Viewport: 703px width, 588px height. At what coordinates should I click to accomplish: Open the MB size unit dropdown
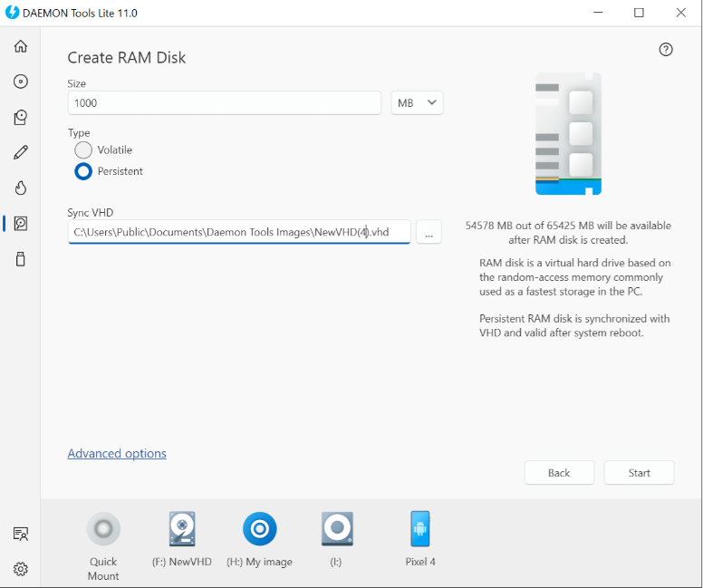(417, 103)
